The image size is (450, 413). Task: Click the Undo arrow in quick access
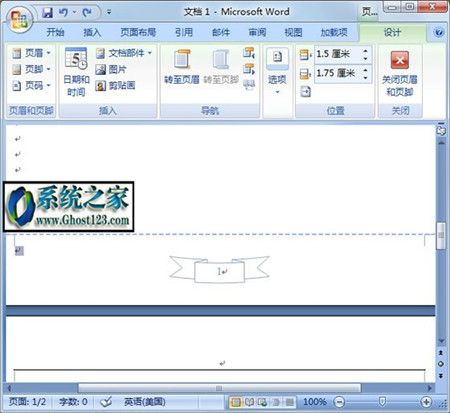click(x=63, y=12)
